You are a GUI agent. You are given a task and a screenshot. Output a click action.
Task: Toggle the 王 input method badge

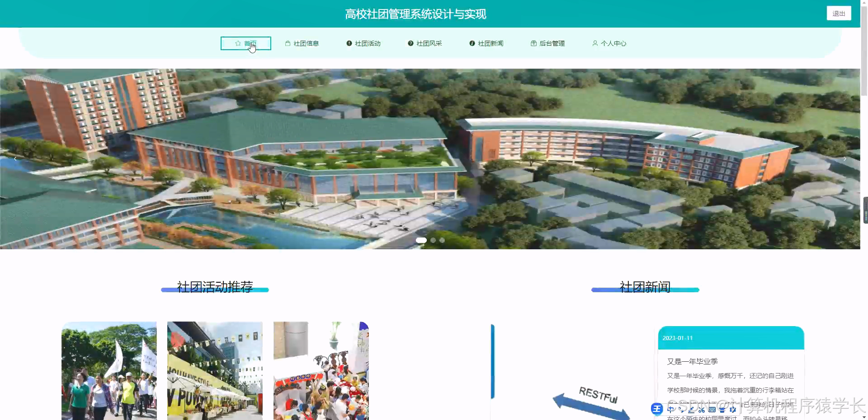pyautogui.click(x=657, y=409)
